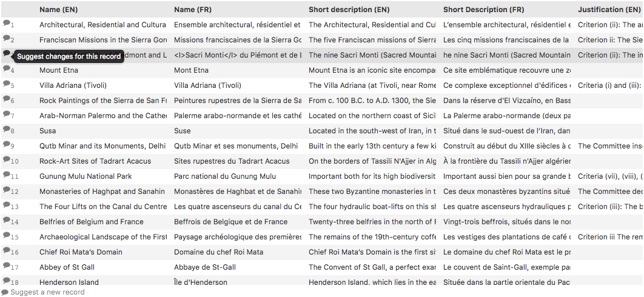Screen dimensions: 644x297
Task: Click Short description (EN) column header
Action: tap(349, 10)
